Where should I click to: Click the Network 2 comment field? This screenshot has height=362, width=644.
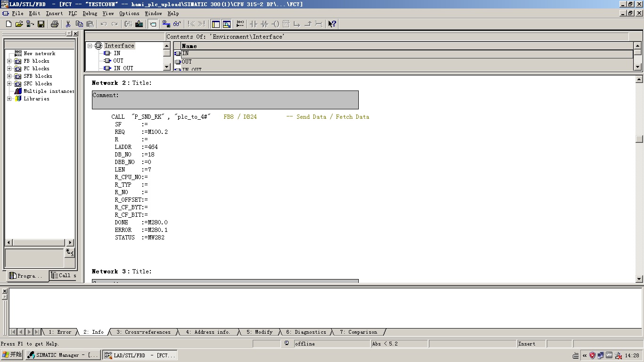(225, 100)
